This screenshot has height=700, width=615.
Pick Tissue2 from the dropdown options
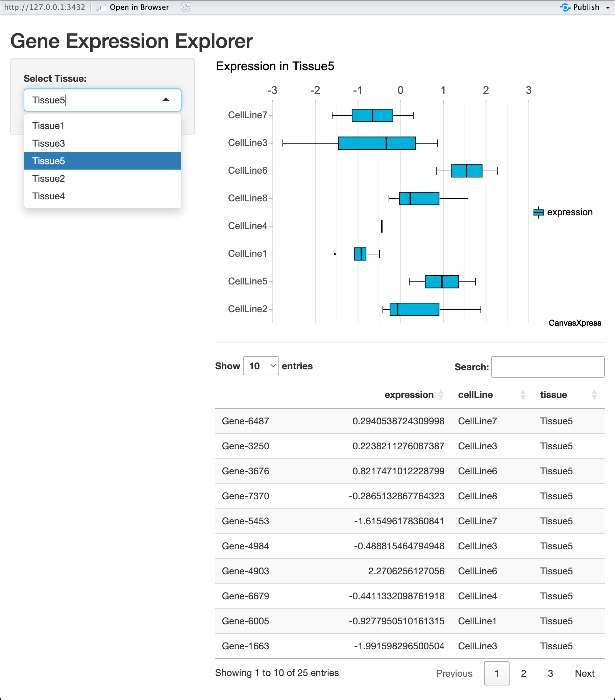(x=48, y=178)
